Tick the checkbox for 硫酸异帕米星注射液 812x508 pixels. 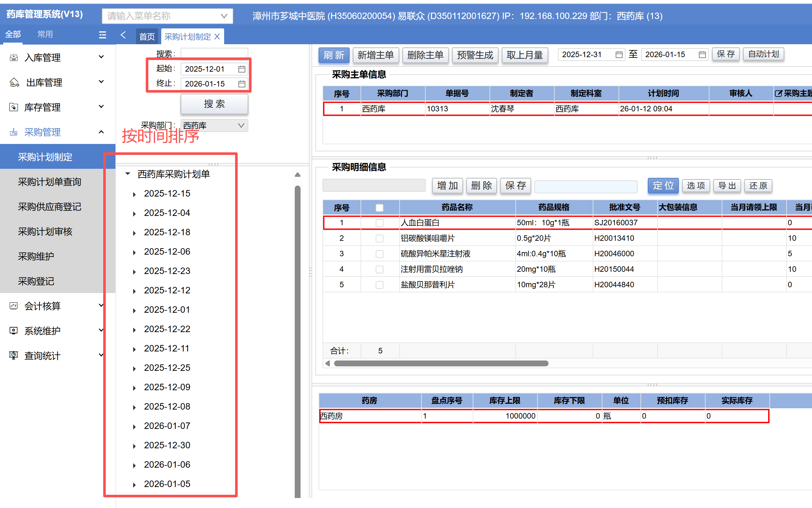tap(379, 254)
